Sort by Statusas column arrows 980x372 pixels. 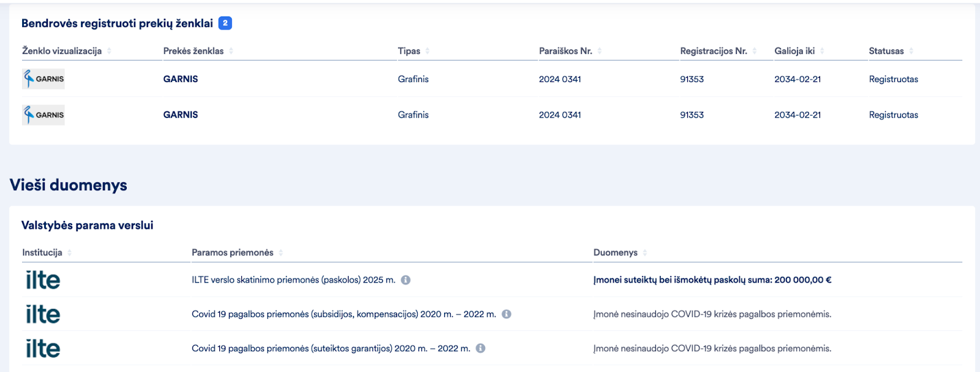tap(911, 51)
